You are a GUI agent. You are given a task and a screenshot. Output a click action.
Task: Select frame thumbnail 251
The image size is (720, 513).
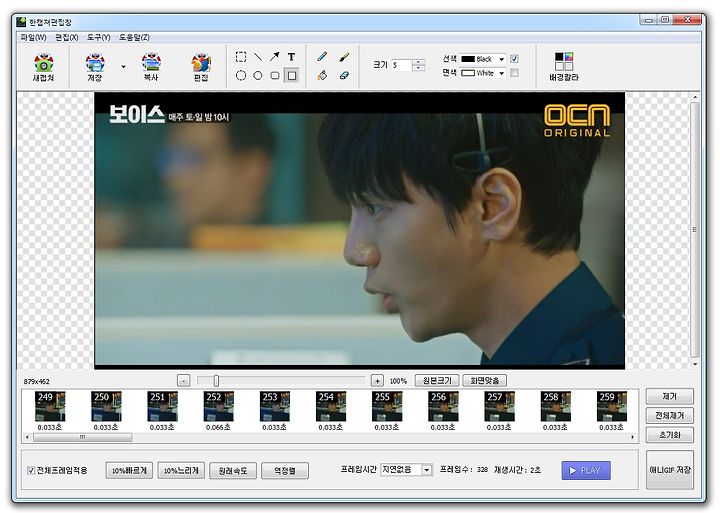pos(163,406)
